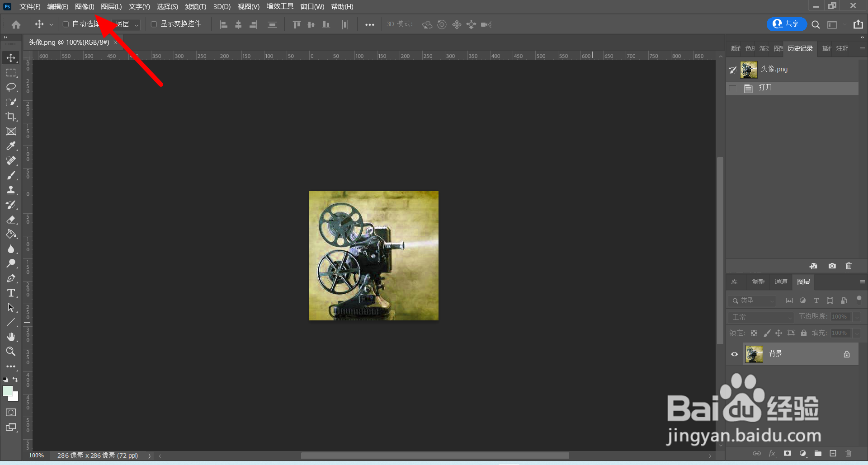
Task: Select the Lasso tool
Action: coord(11,87)
